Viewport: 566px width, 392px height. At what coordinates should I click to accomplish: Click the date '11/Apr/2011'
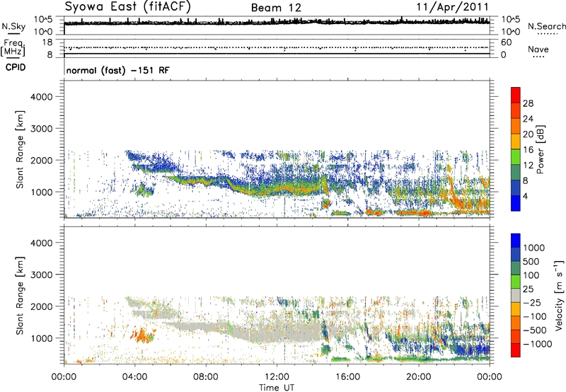point(453,7)
